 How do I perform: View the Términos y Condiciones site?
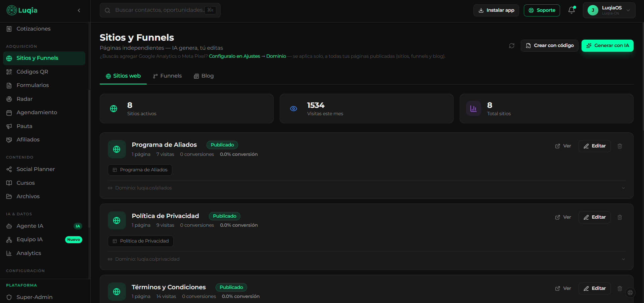(x=563, y=289)
